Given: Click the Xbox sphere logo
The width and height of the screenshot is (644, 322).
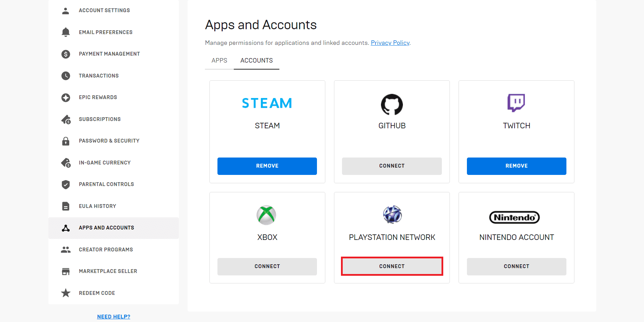Looking at the screenshot, I should pos(267,215).
